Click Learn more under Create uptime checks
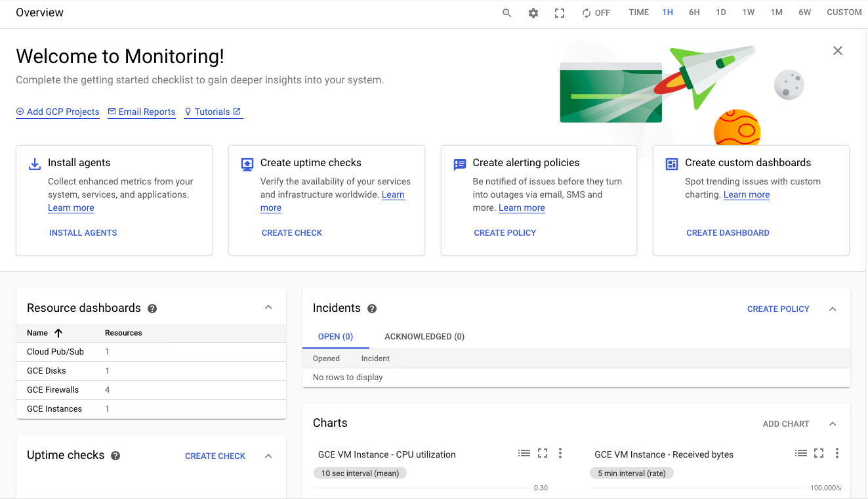Screen dimensions: 868x499 tap(393, 194)
